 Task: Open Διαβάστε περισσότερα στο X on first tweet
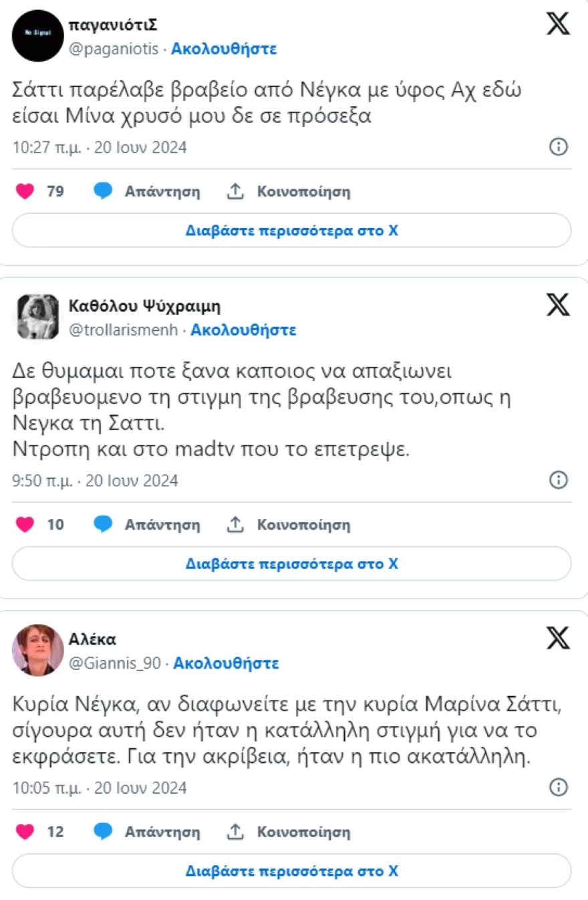tap(292, 230)
